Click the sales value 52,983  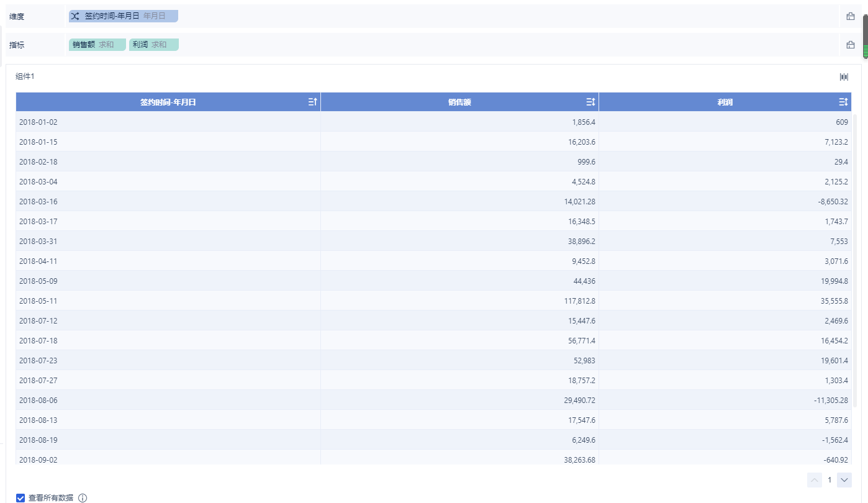coord(585,360)
